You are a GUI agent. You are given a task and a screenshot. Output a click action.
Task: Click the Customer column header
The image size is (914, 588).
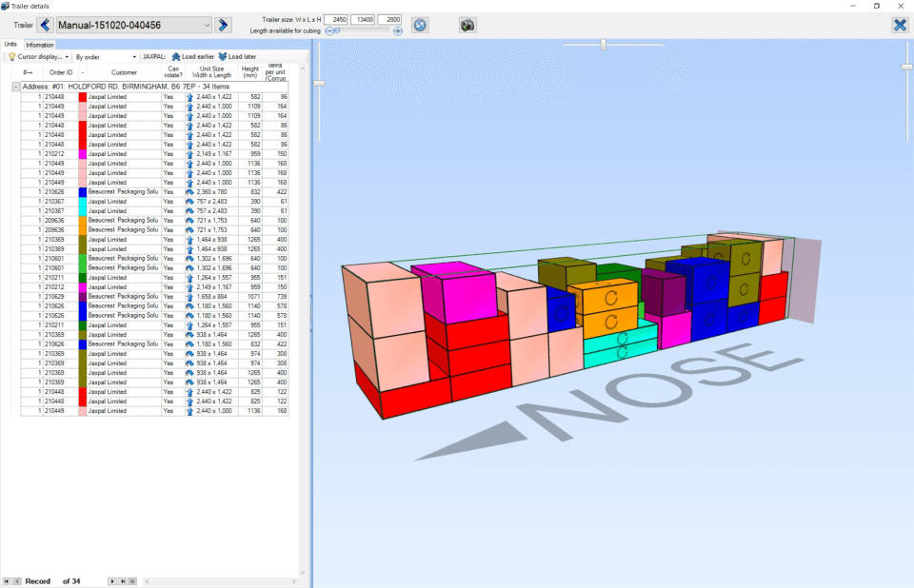point(124,73)
